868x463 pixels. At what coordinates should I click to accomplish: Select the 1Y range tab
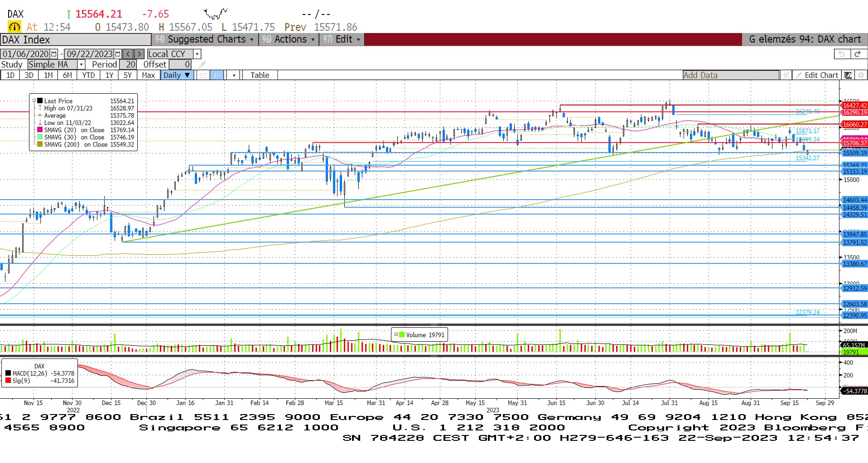coord(109,75)
